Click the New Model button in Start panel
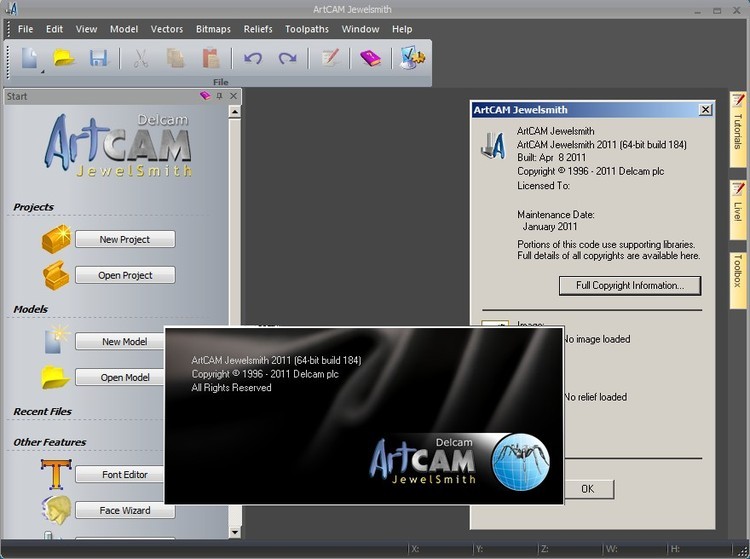The image size is (750, 559). point(120,341)
